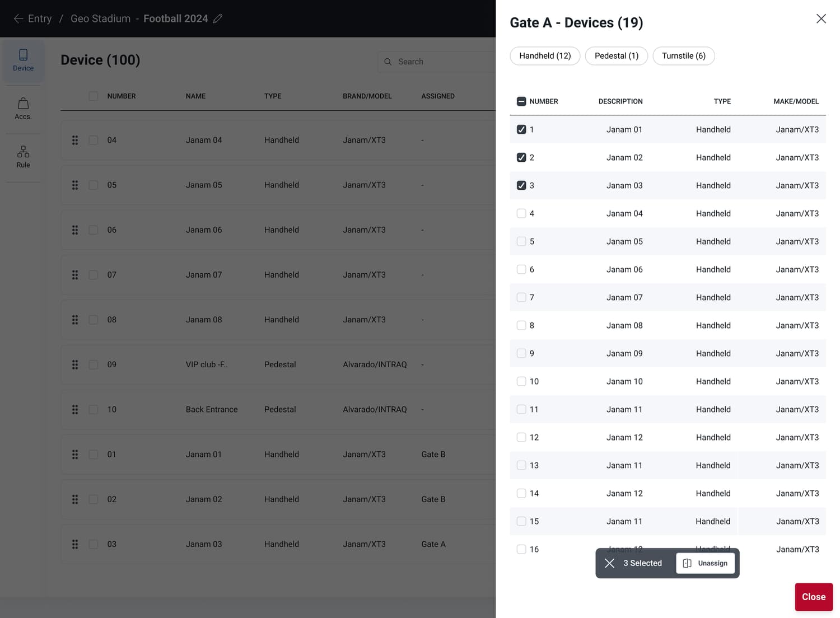Screen dimensions: 840x618
Task: Check device 5 Janam 05 in Gate A
Action: (x=521, y=241)
